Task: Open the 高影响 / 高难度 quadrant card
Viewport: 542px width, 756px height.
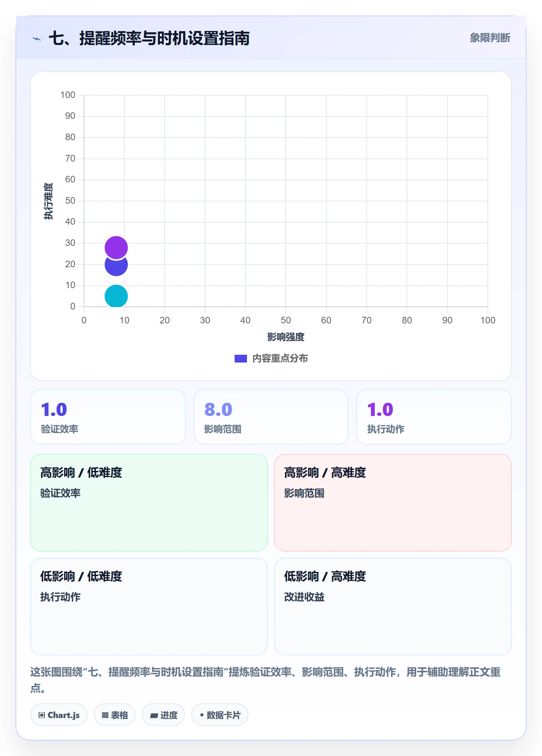Action: (393, 503)
